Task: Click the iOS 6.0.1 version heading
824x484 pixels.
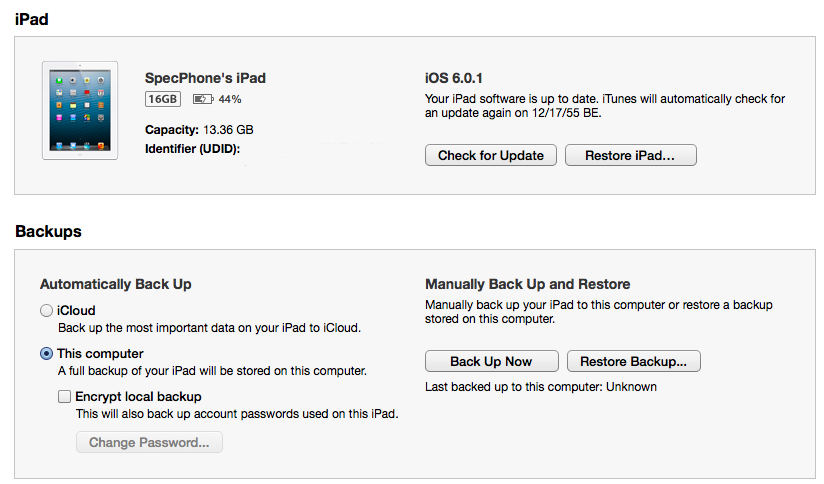Action: click(x=454, y=78)
